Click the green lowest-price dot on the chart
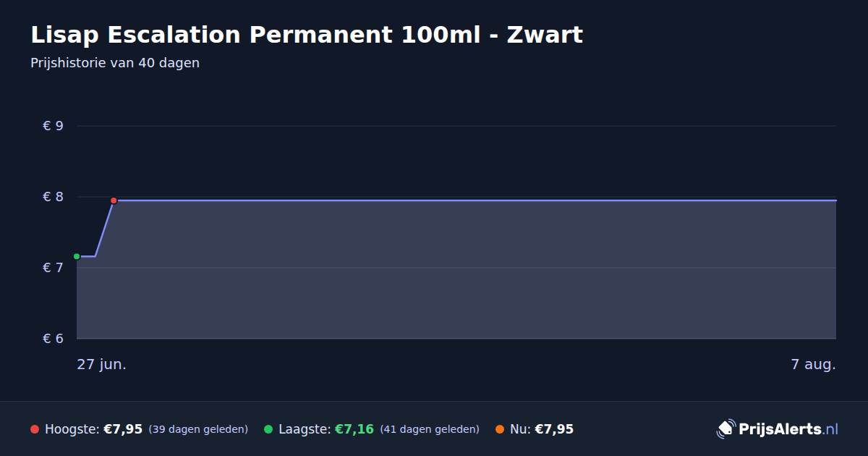This screenshot has width=868, height=456. [77, 256]
